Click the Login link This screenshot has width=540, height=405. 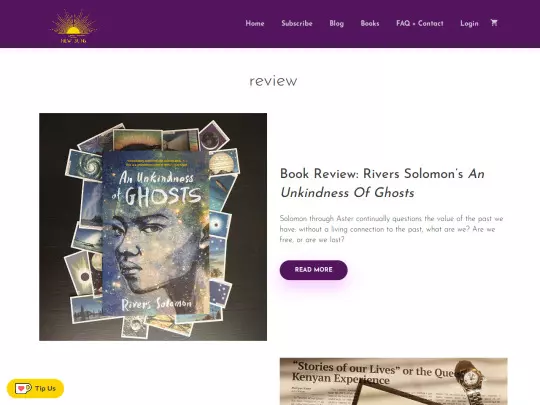pos(469,23)
